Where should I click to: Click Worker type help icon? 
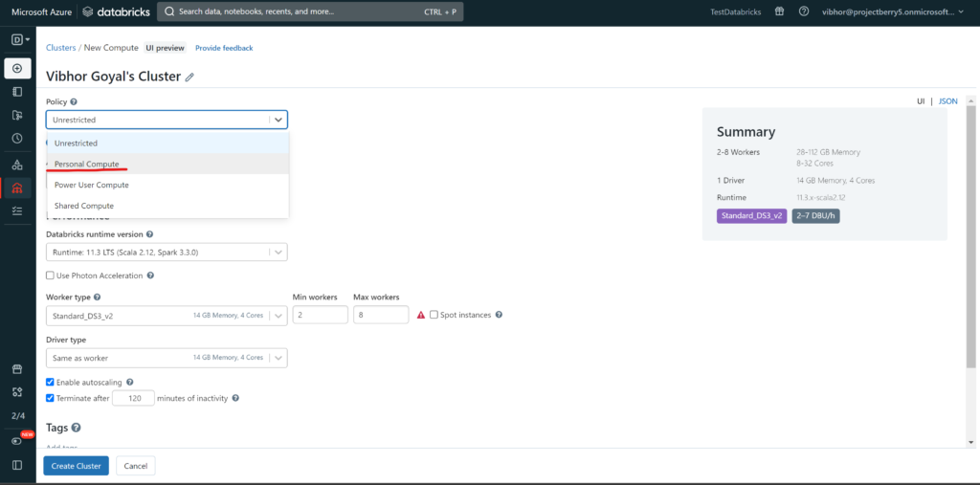coord(97,298)
